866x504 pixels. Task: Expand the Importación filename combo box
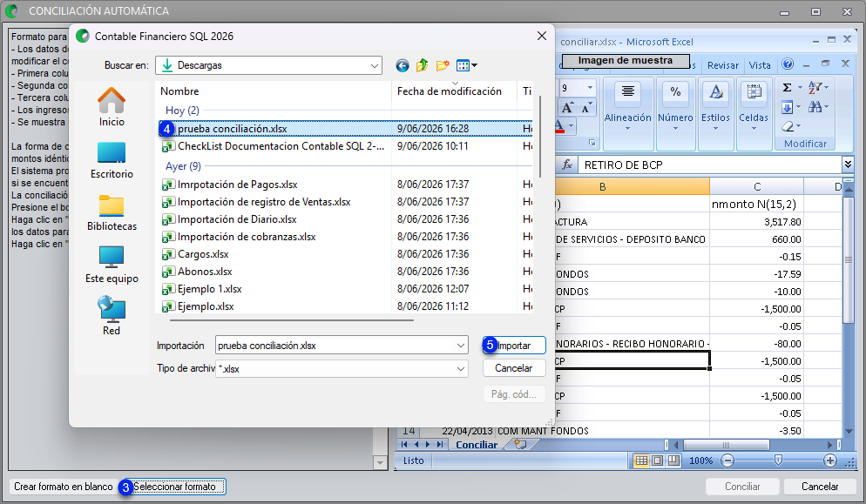[461, 346]
